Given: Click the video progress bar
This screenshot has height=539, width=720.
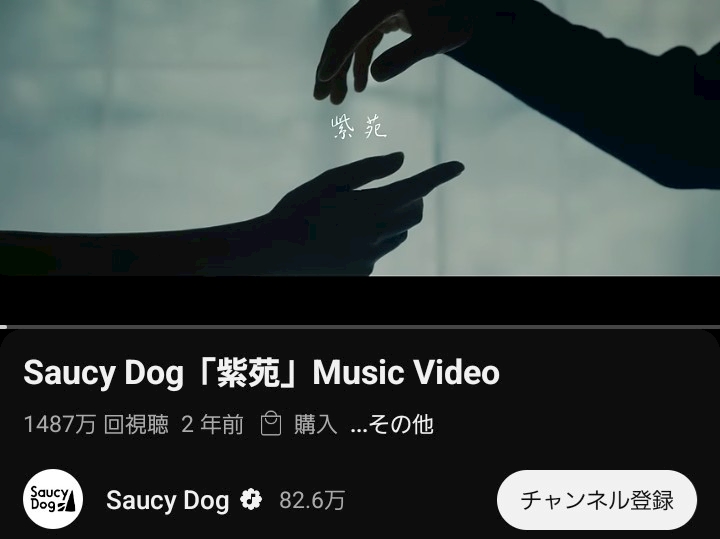Looking at the screenshot, I should [x=360, y=327].
